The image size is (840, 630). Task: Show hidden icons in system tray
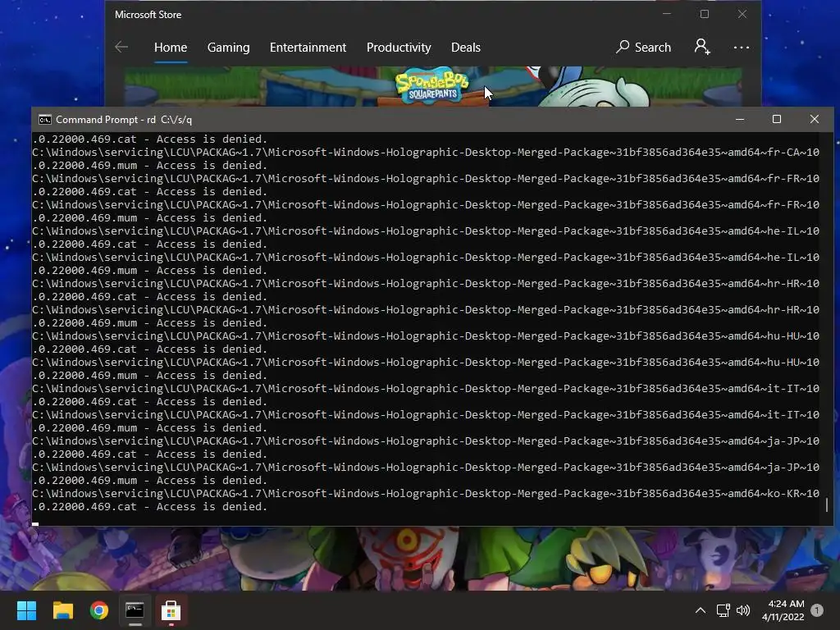click(701, 610)
